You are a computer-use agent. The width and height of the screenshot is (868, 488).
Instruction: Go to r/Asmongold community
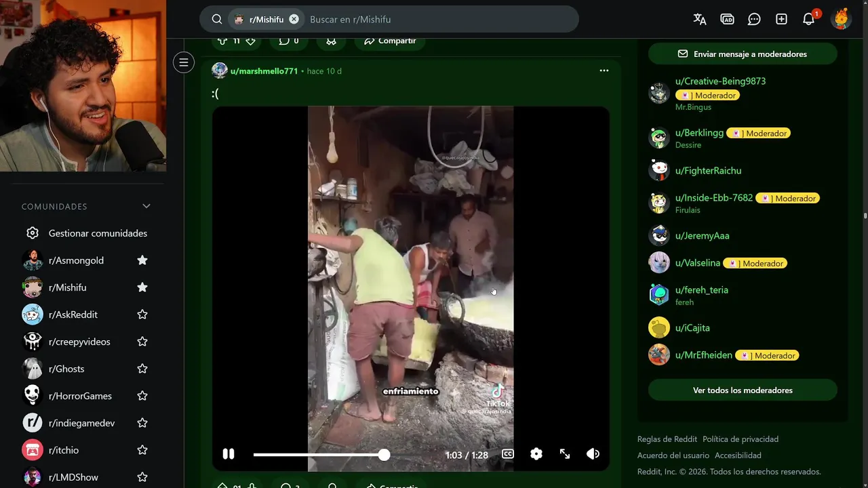[x=76, y=260]
